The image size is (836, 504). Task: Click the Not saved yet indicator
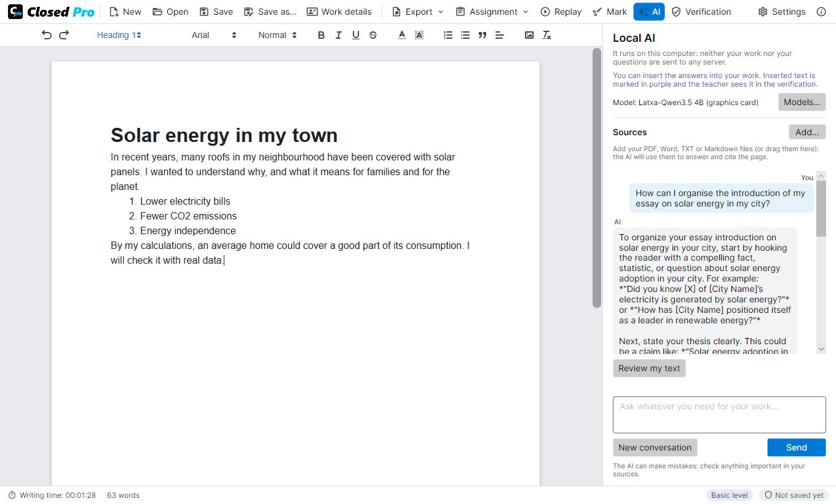[x=794, y=495]
